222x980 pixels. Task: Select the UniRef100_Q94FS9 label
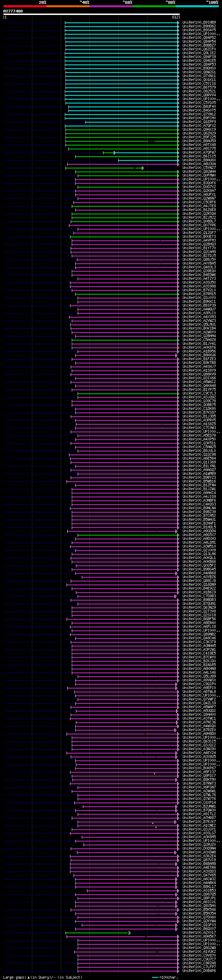click(199, 57)
